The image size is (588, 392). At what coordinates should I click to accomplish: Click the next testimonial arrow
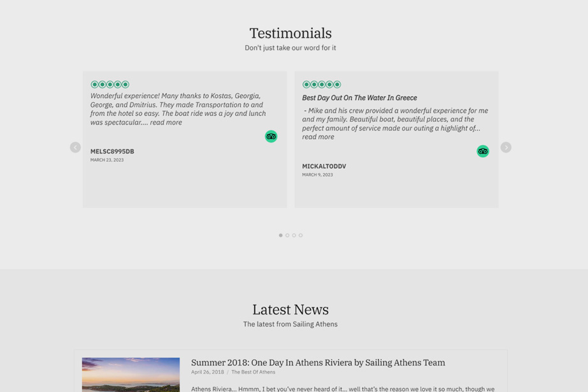pyautogui.click(x=506, y=147)
